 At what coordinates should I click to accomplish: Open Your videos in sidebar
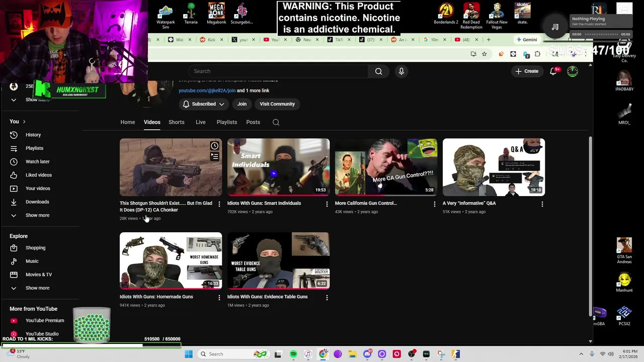[x=38, y=189]
